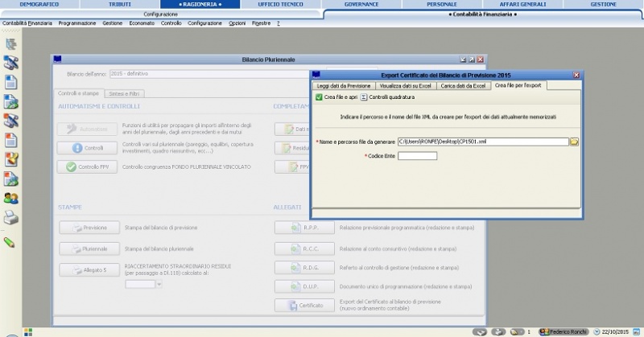
Task: Click the topmost tree-list icon in sidebar
Action: [11, 43]
